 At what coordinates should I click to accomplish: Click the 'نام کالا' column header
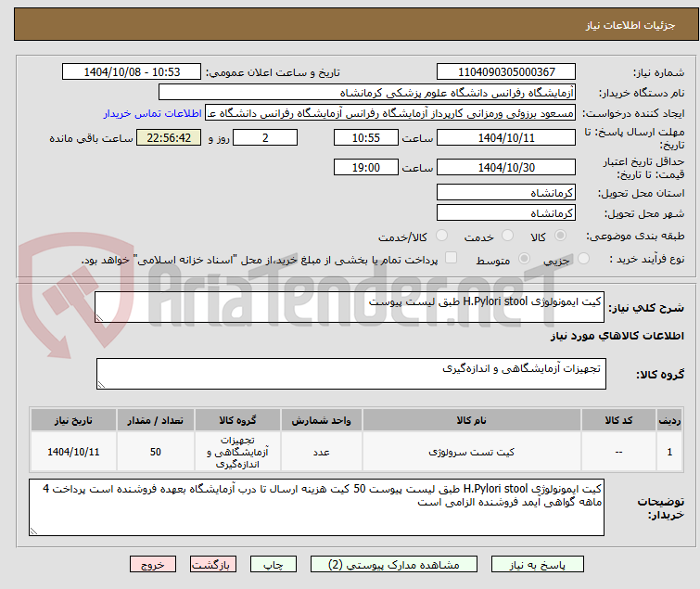(x=471, y=420)
